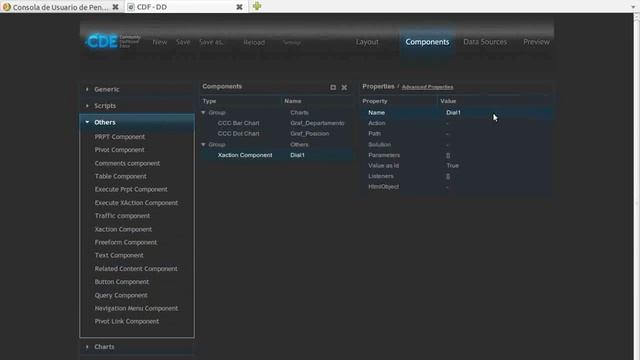Click Graf_Posicion name cell
640x360 pixels.
pos(309,133)
